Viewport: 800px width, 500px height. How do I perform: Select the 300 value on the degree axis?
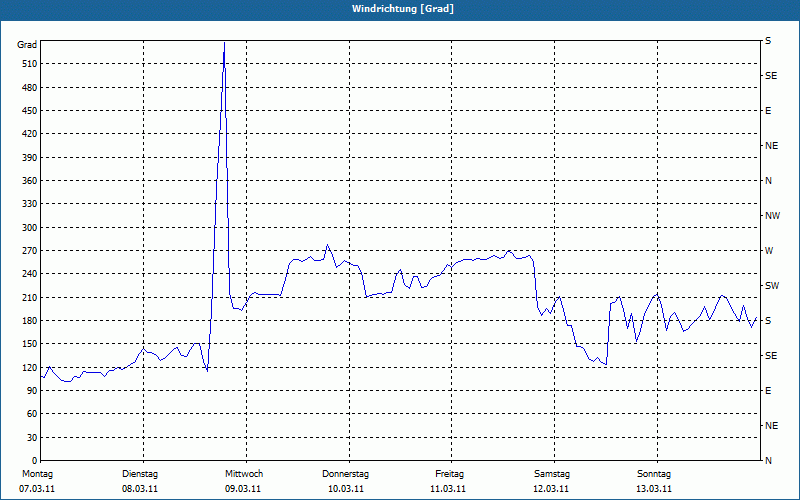point(30,228)
